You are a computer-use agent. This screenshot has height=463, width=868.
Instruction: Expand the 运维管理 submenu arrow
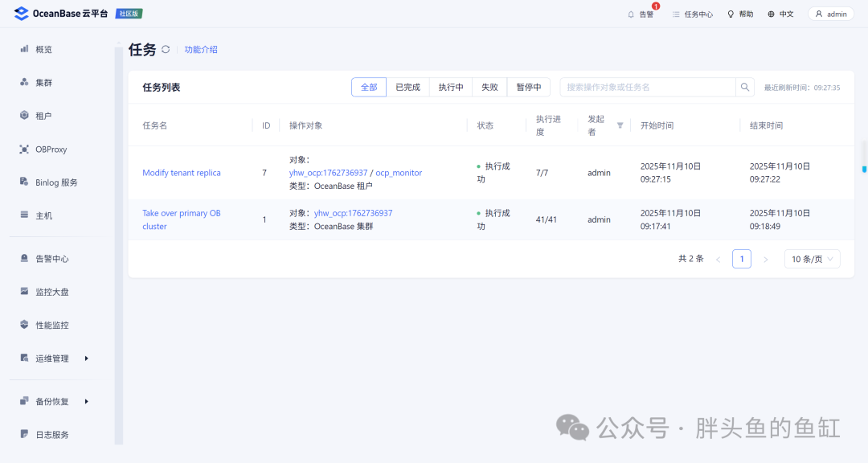tap(86, 359)
